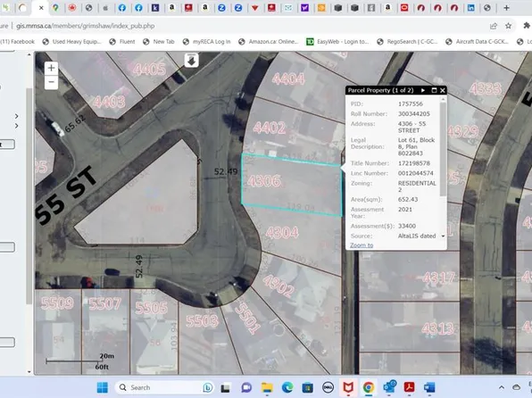Open Task View from the taskbar

tap(225, 387)
